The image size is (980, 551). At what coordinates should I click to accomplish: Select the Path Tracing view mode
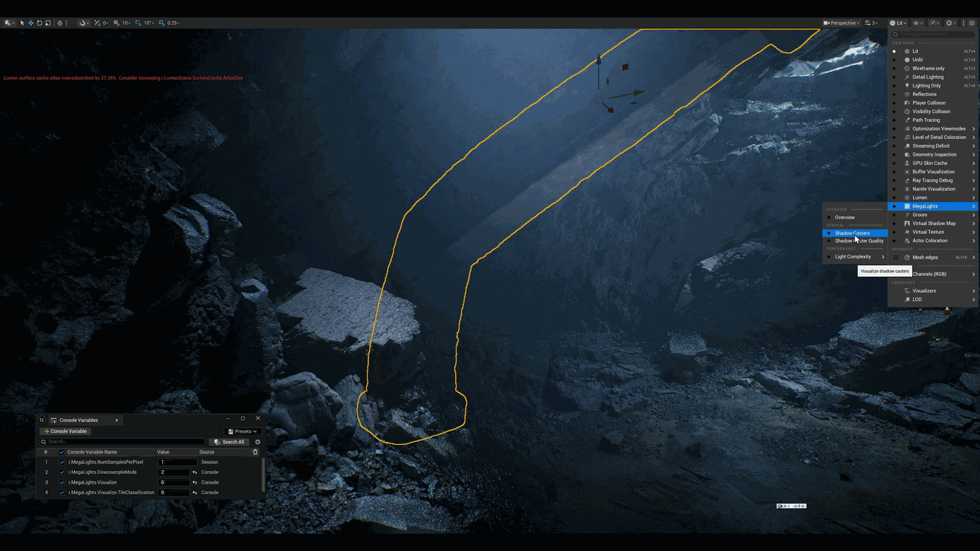pyautogui.click(x=933, y=120)
